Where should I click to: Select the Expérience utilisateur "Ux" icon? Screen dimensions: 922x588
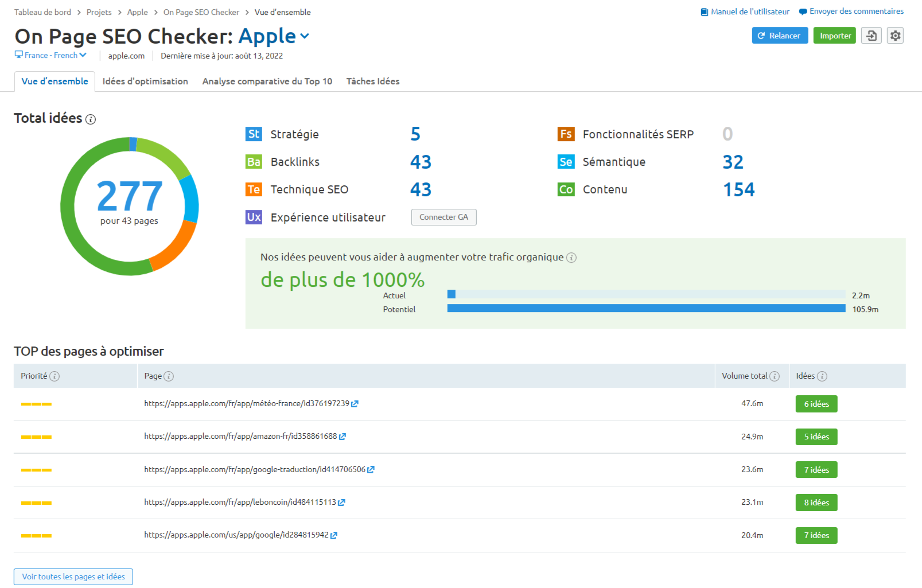click(x=253, y=217)
